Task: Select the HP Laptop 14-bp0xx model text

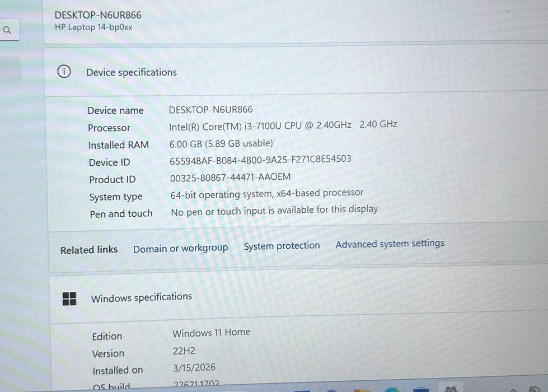Action: pos(93,27)
